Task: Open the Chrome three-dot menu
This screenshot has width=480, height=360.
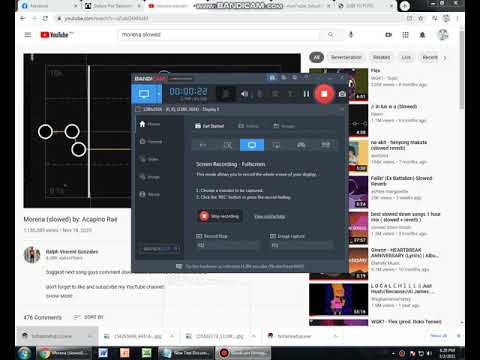Action: [457, 18]
